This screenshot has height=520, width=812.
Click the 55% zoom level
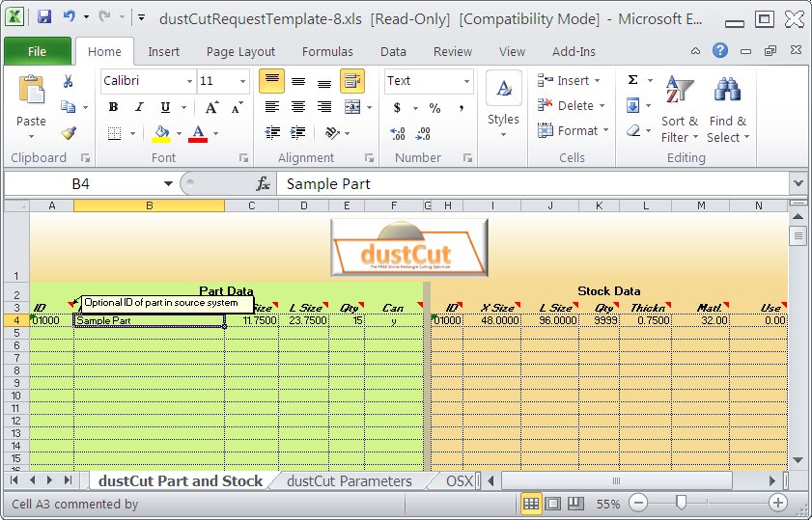[x=608, y=504]
